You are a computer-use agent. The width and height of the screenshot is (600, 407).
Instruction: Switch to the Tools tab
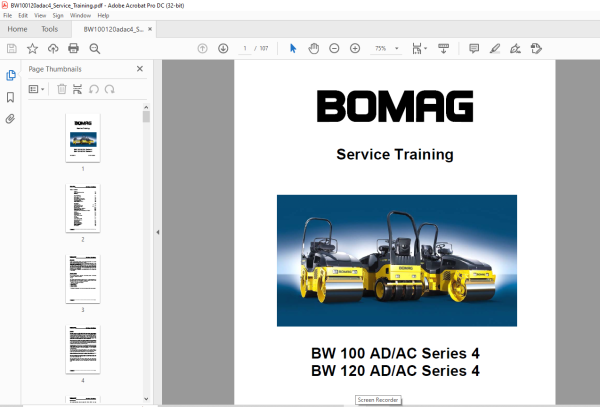pyautogui.click(x=50, y=29)
